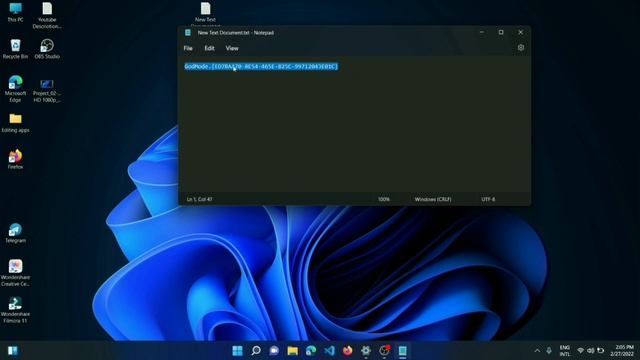Click the Notepad title bar app icon

click(x=188, y=33)
